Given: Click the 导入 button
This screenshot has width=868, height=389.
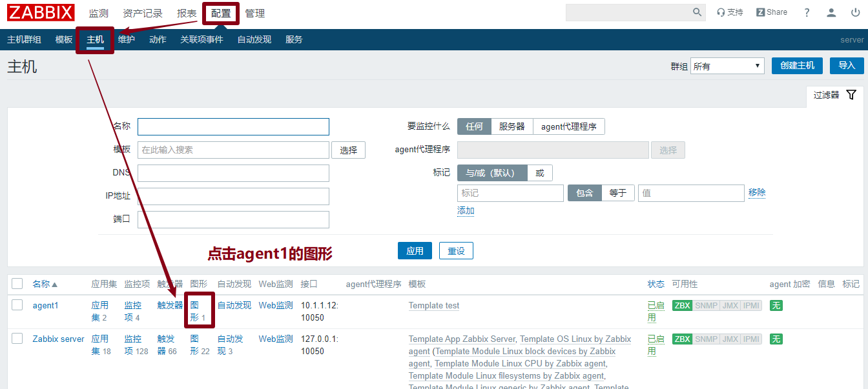Looking at the screenshot, I should click(x=847, y=65).
